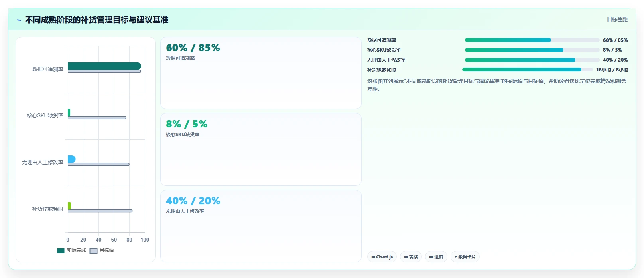The width and height of the screenshot is (644, 278).
Task: Click the 数据可追溯率 caption in first card
Action: pyautogui.click(x=180, y=58)
